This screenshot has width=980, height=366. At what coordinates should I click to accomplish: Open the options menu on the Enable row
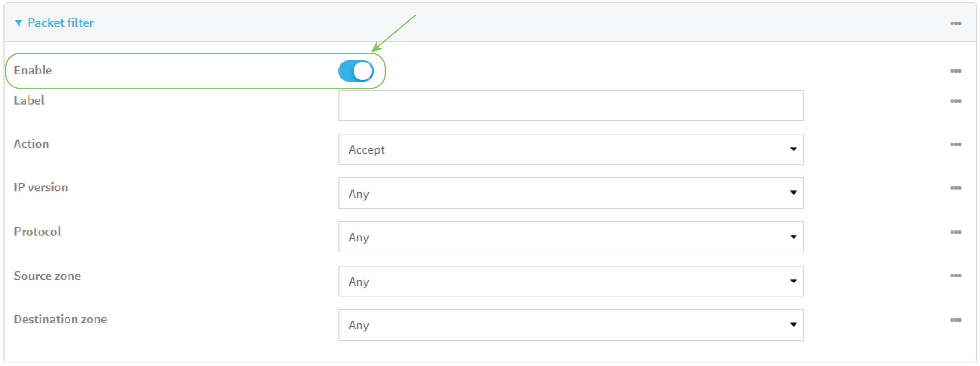956,71
